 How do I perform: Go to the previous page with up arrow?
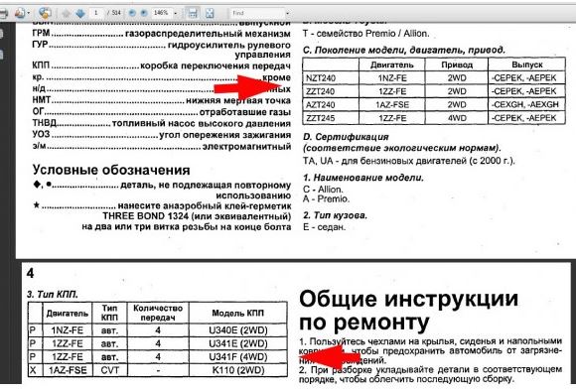pyautogui.click(x=67, y=14)
